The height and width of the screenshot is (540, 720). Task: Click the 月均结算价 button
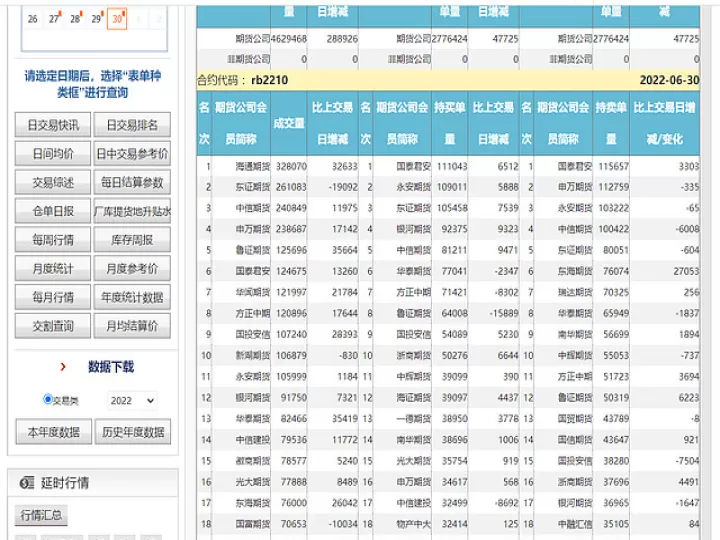[132, 326]
